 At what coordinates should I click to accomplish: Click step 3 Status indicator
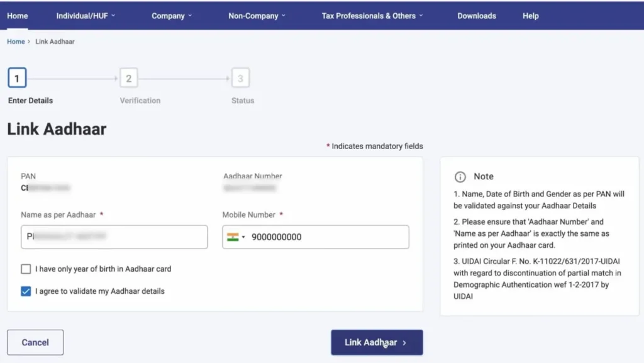[x=240, y=79]
